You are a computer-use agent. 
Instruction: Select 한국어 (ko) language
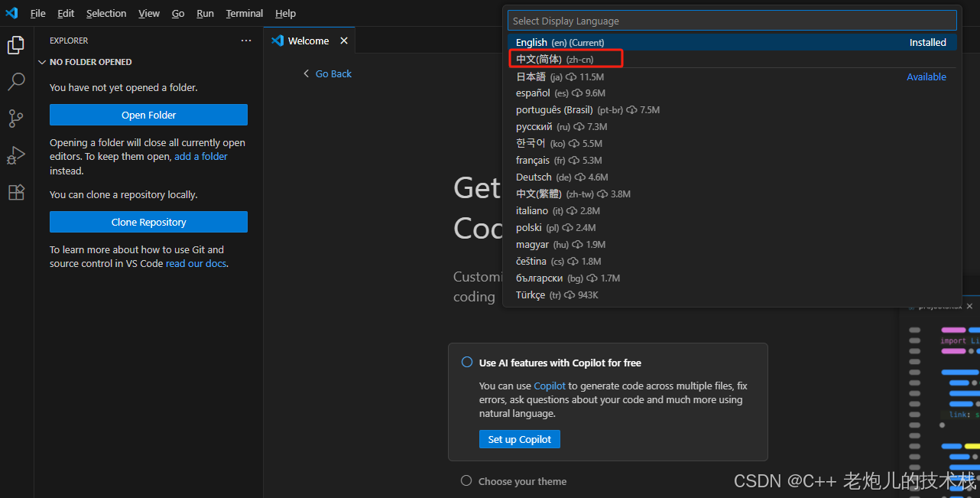coord(732,144)
